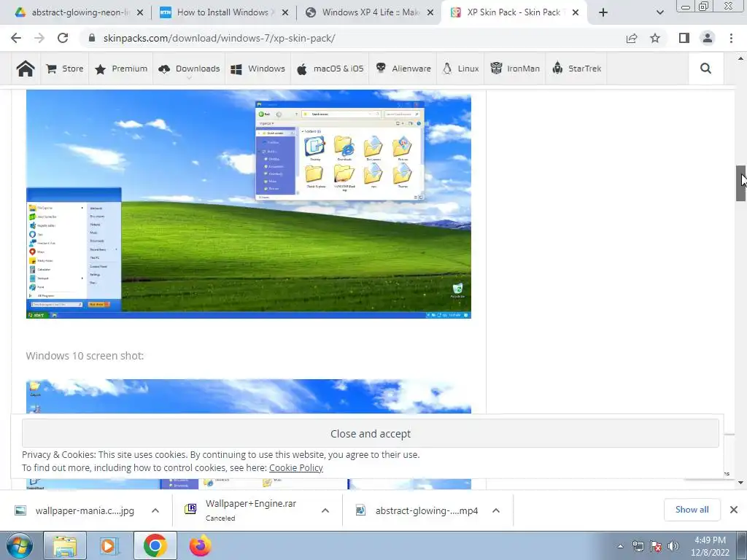Viewport: 747px width, 560px height.
Task: Show hidden tray icons arrow
Action: (620, 547)
